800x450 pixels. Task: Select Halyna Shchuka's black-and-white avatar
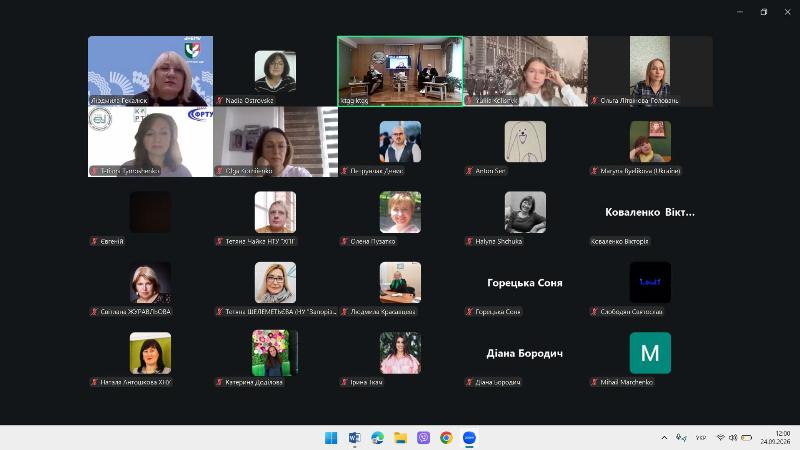(525, 212)
